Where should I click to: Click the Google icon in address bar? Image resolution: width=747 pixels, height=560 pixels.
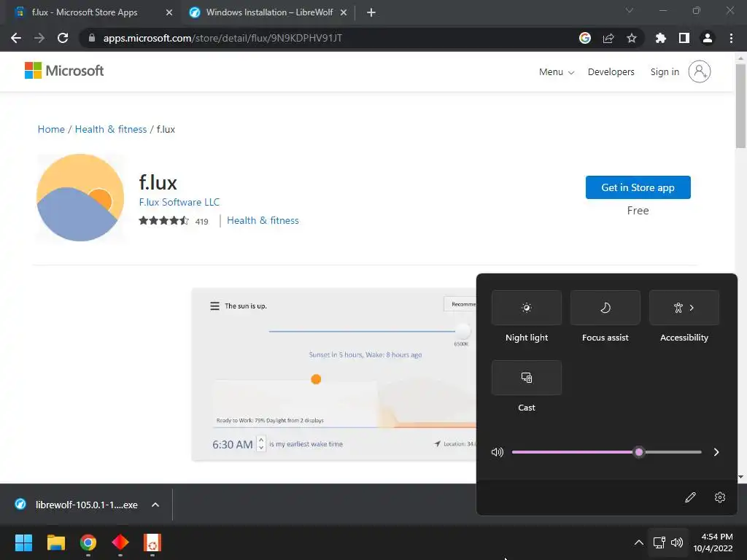(x=584, y=38)
